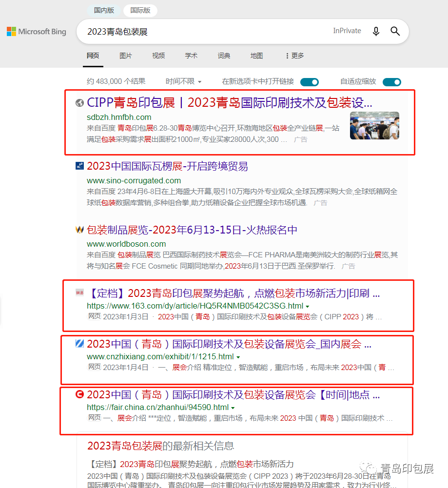Click the exhibition photo thumbnail
Image resolution: width=448 pixels, height=488 pixels.
(x=374, y=125)
